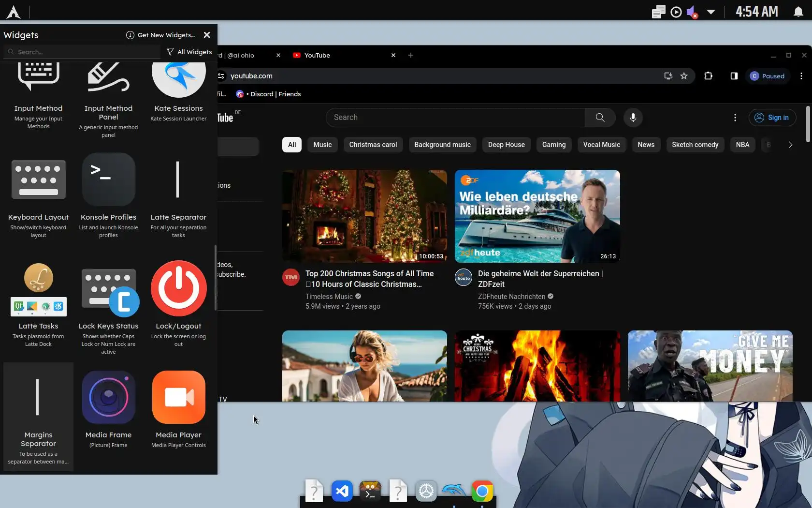The width and height of the screenshot is (812, 508).
Task: Expand hidden system tray icons
Action: [711, 12]
